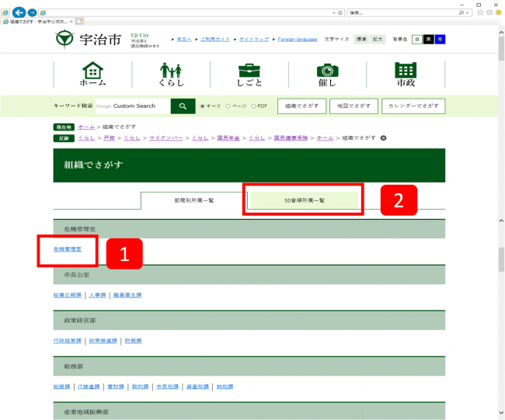The height and width of the screenshot is (420, 505).
Task: Choose the black background color swatch
Action: point(428,39)
